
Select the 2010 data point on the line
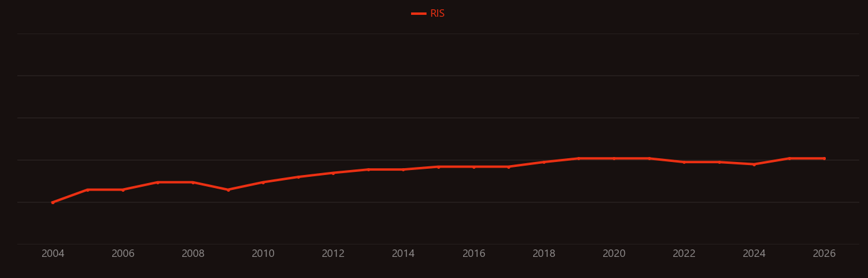pos(263,182)
